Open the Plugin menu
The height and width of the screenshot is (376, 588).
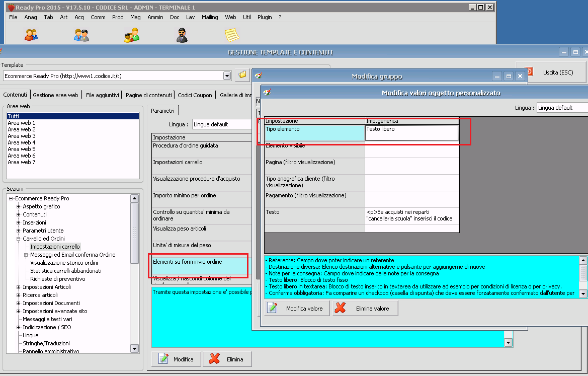pos(265,17)
